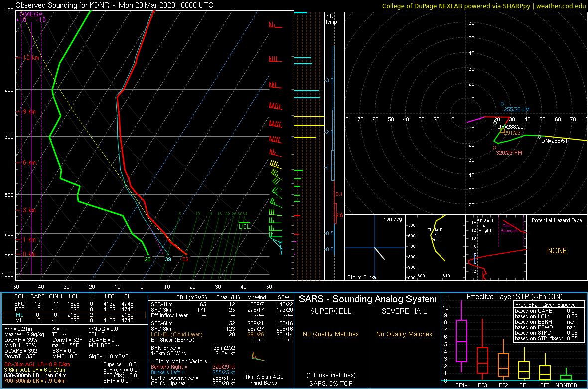This screenshot has width=588, height=389.
Task: Click surface temperature '52' on skew-T
Action: pos(186,259)
